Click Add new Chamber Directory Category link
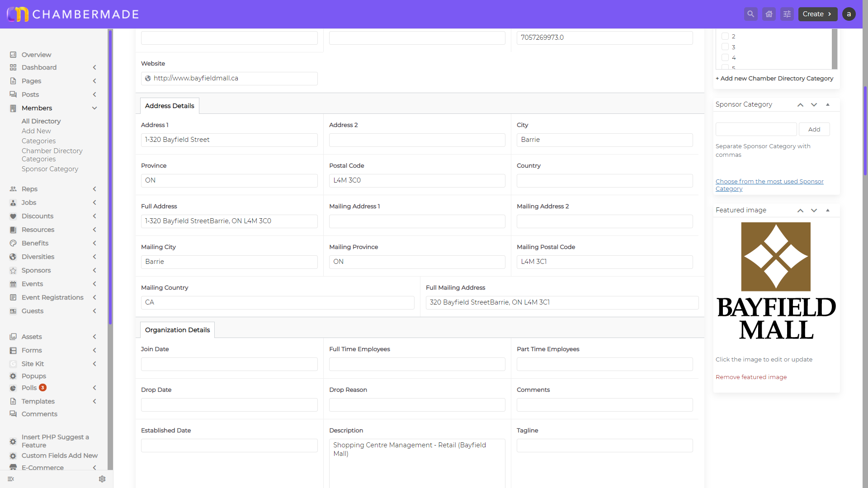The image size is (868, 488). tap(774, 78)
